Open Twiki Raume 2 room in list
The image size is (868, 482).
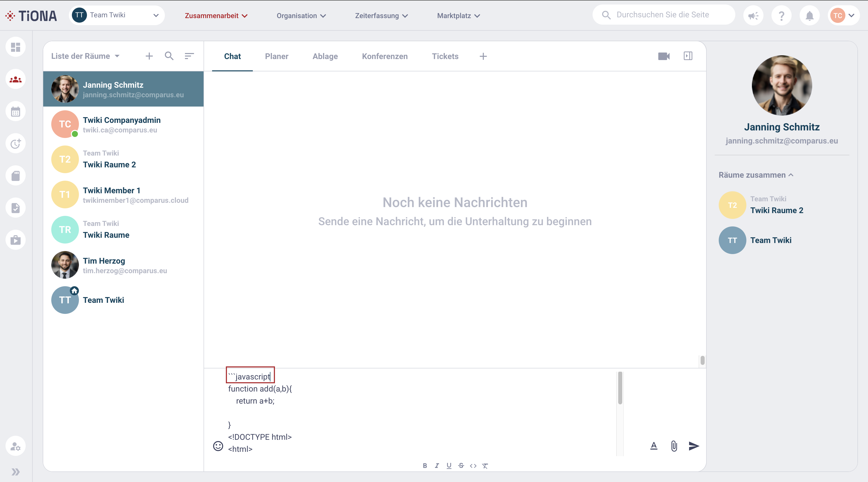tap(123, 159)
